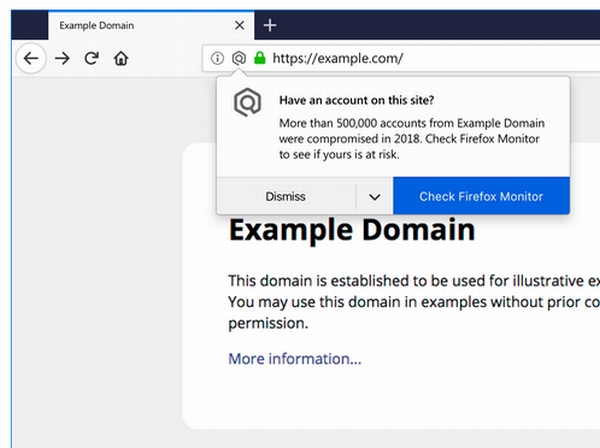Click the Firefox Monitor icon in the address bar

[x=239, y=58]
